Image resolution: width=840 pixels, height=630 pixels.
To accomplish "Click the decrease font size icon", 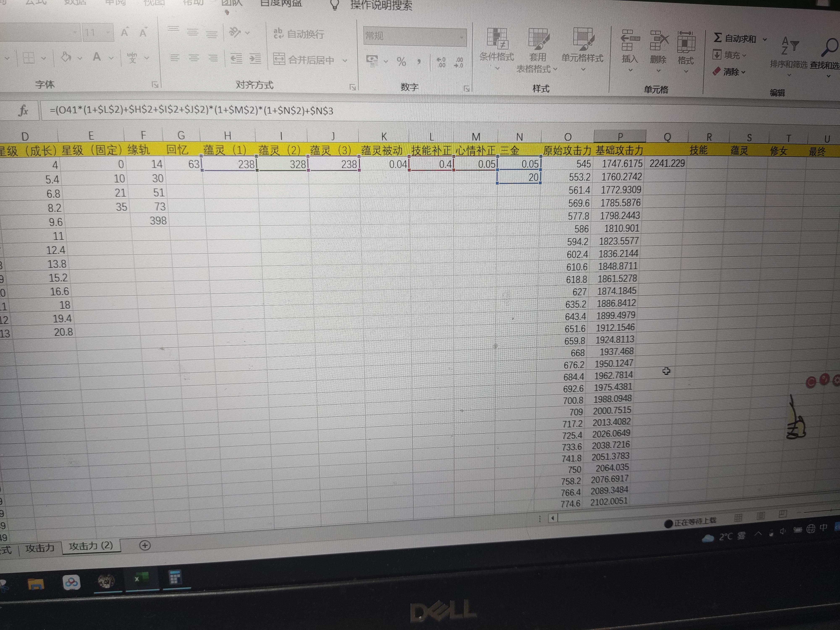I will pos(143,33).
